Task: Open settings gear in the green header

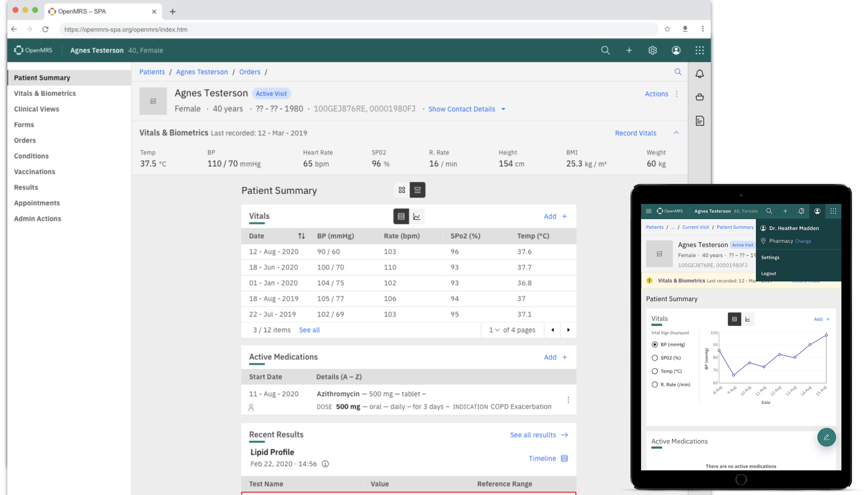Action: click(x=652, y=50)
